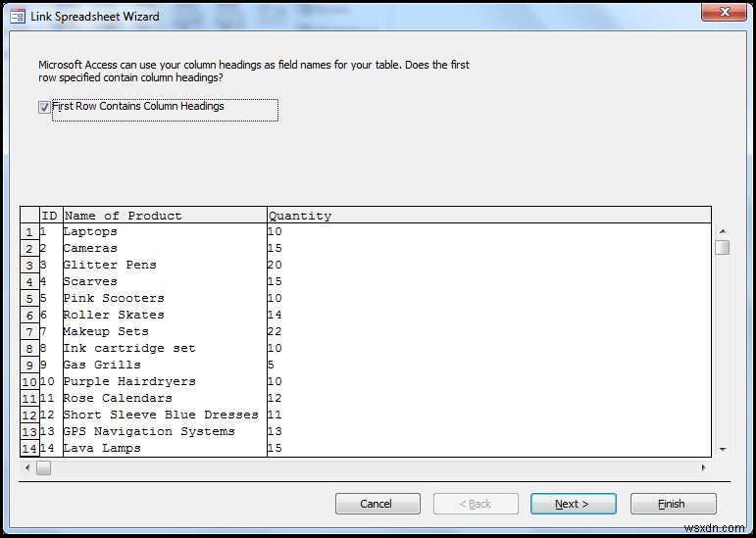Click the Link Spreadsheet Wizard title icon
Viewport: 756px width, 538px height.
pyautogui.click(x=18, y=17)
